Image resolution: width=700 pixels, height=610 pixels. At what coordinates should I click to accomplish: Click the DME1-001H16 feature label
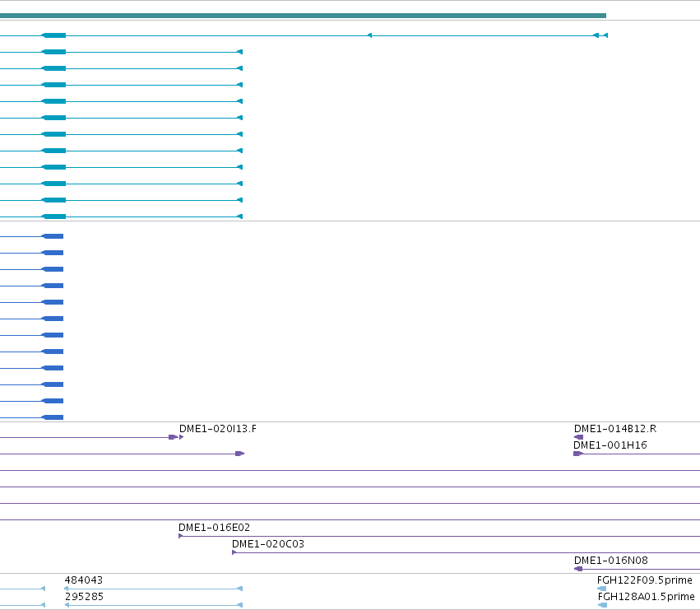610,445
